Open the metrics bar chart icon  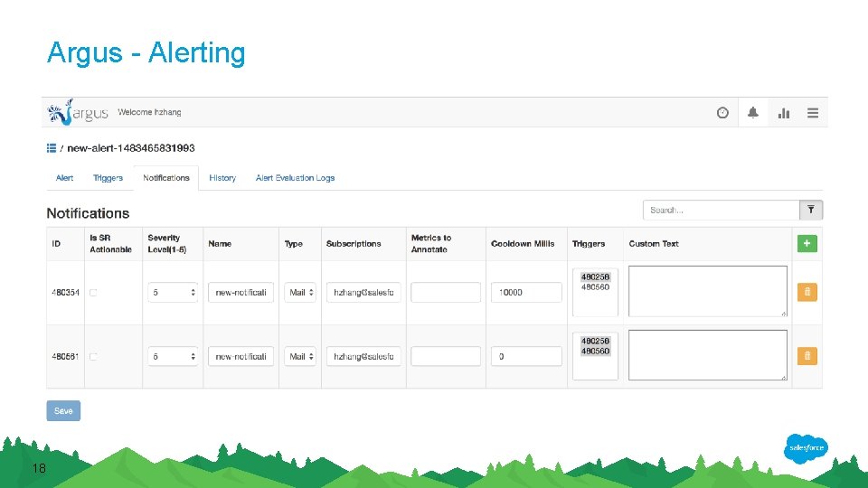pos(784,113)
